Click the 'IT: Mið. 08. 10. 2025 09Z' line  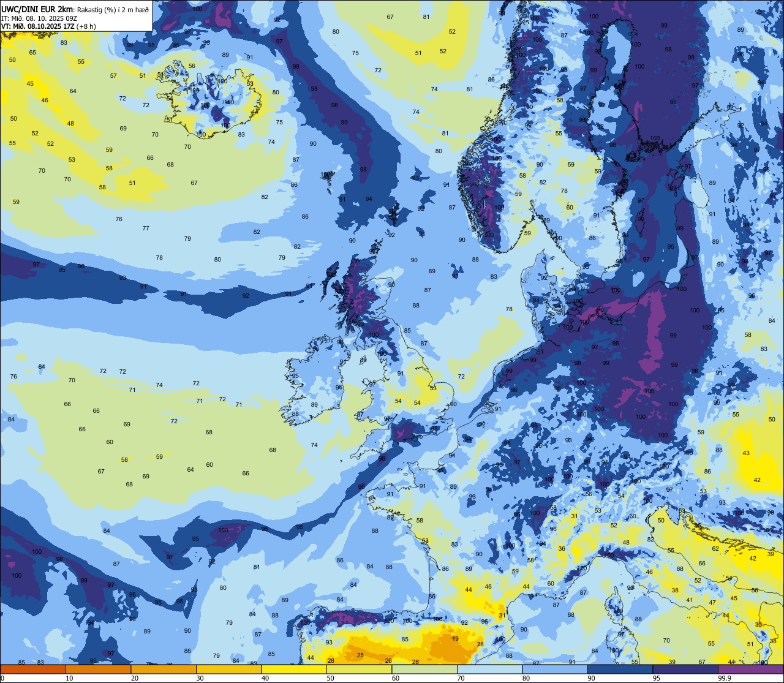coord(39,18)
